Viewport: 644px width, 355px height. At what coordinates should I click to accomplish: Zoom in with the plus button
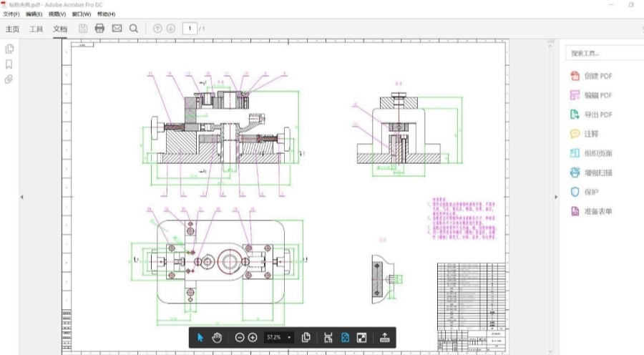253,338
